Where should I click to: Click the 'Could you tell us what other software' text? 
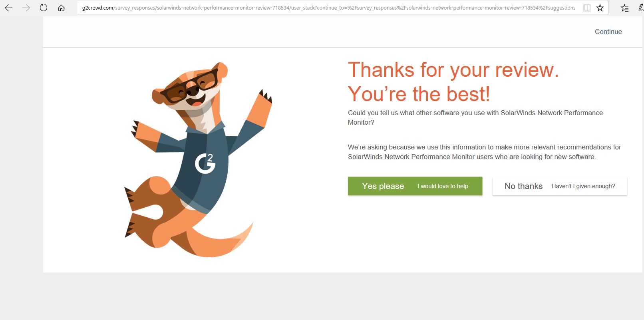tap(475, 117)
